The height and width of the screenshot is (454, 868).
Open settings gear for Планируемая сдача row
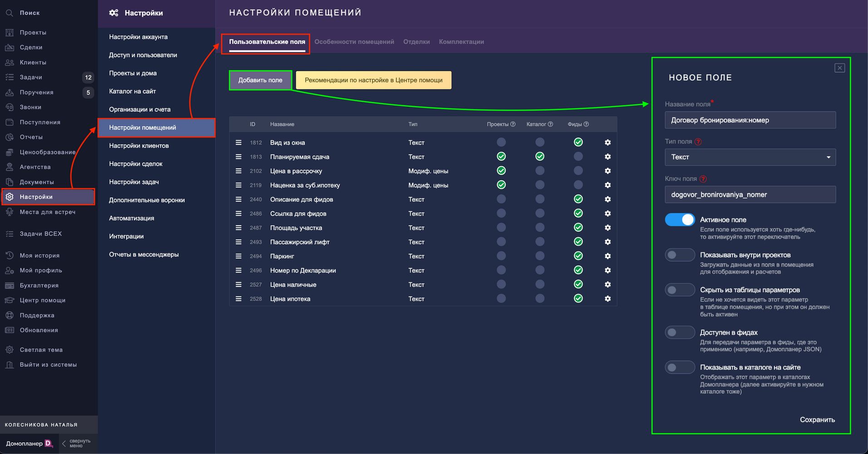click(x=608, y=157)
